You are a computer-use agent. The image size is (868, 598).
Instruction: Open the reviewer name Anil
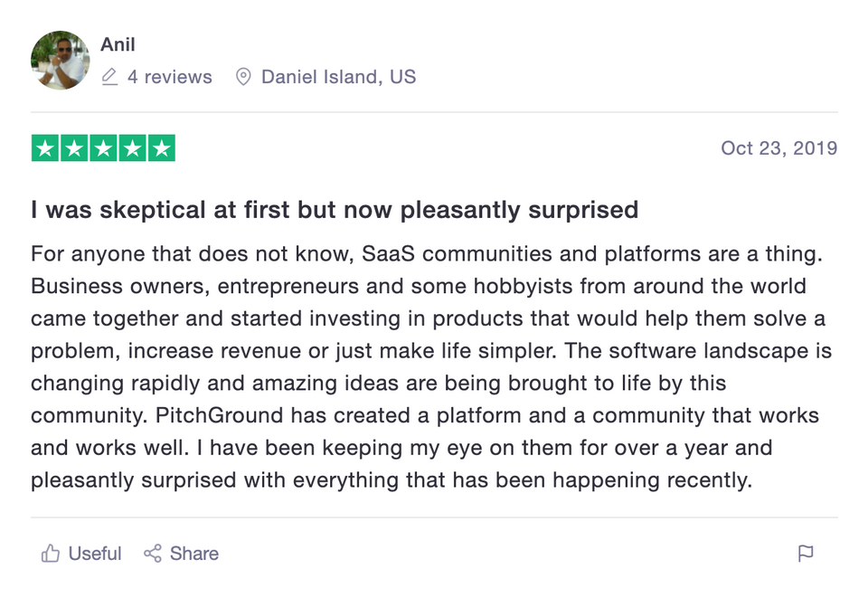point(118,44)
